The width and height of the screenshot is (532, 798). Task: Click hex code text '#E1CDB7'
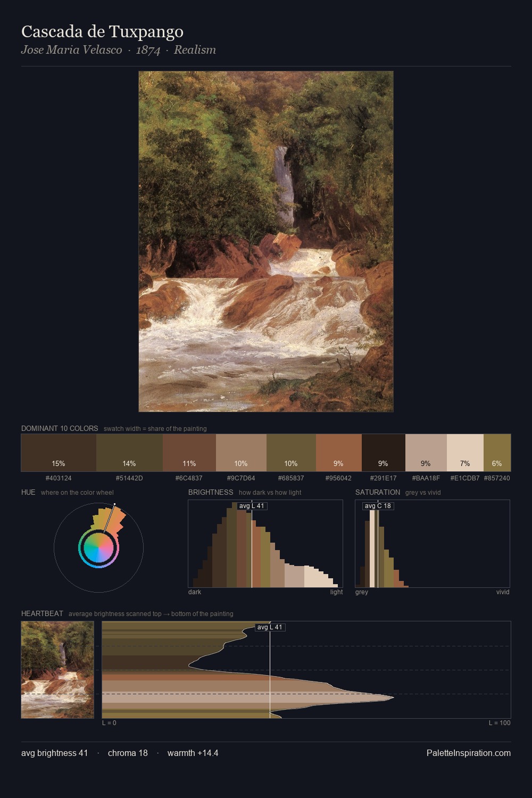click(x=465, y=478)
